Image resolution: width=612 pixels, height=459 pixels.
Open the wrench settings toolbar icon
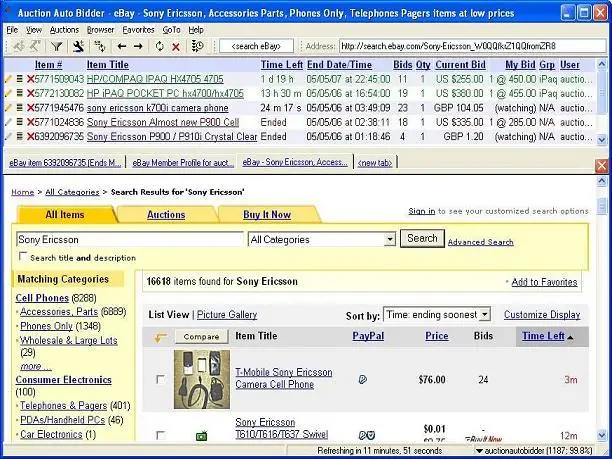pyautogui.click(x=78, y=46)
